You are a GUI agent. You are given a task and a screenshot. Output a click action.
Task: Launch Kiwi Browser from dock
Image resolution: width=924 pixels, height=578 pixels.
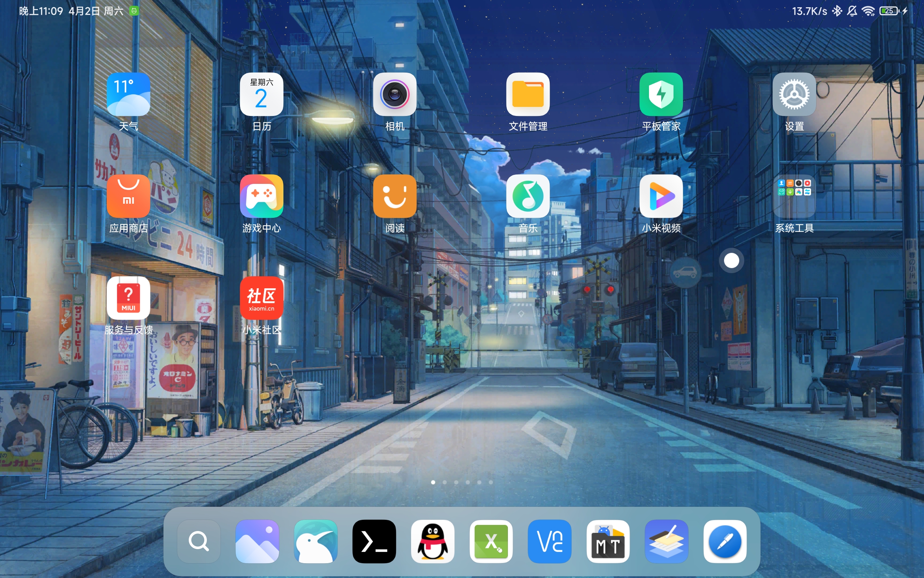pos(316,541)
